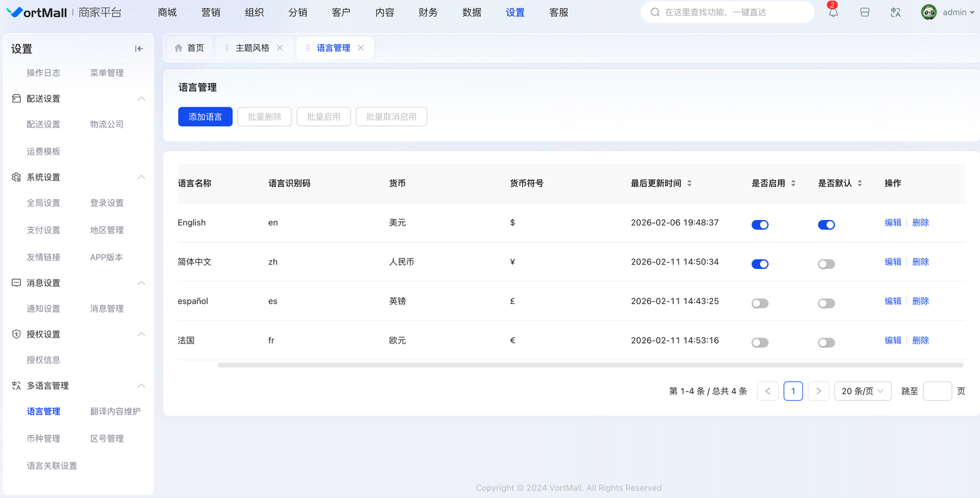Open 币种管理 in sidebar
The width and height of the screenshot is (980, 498).
43,439
